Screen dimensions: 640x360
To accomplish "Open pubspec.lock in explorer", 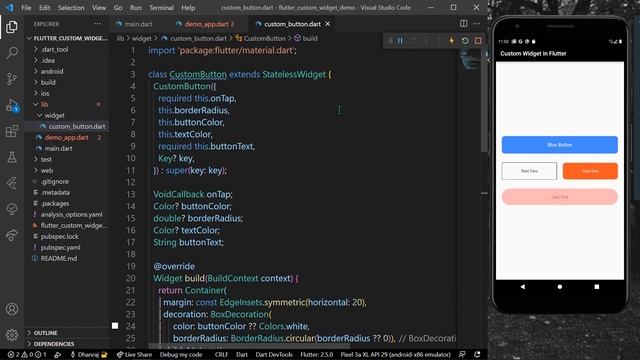I will 59,236.
